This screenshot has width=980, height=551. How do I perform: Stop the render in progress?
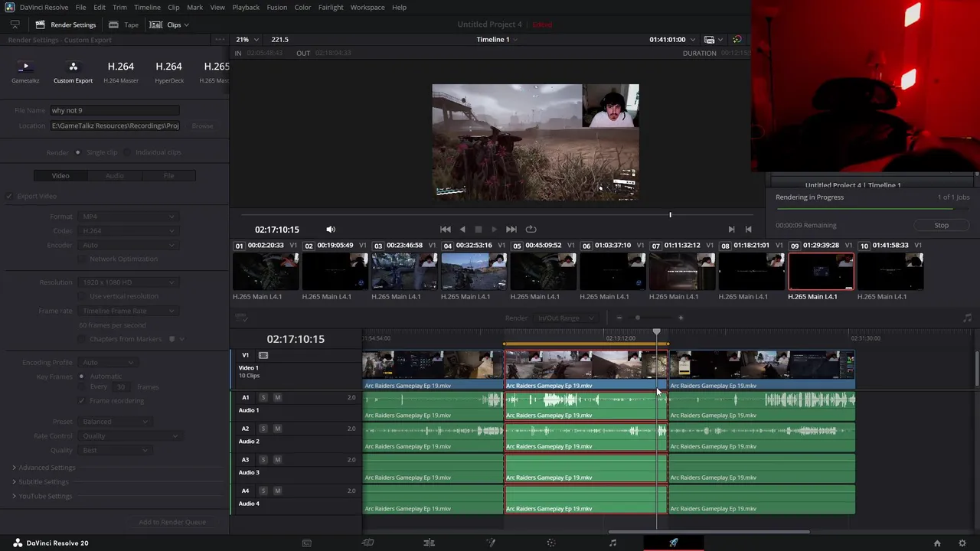[942, 225]
